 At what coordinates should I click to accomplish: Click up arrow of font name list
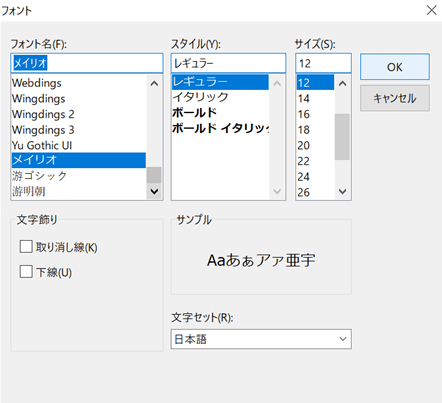[154, 83]
